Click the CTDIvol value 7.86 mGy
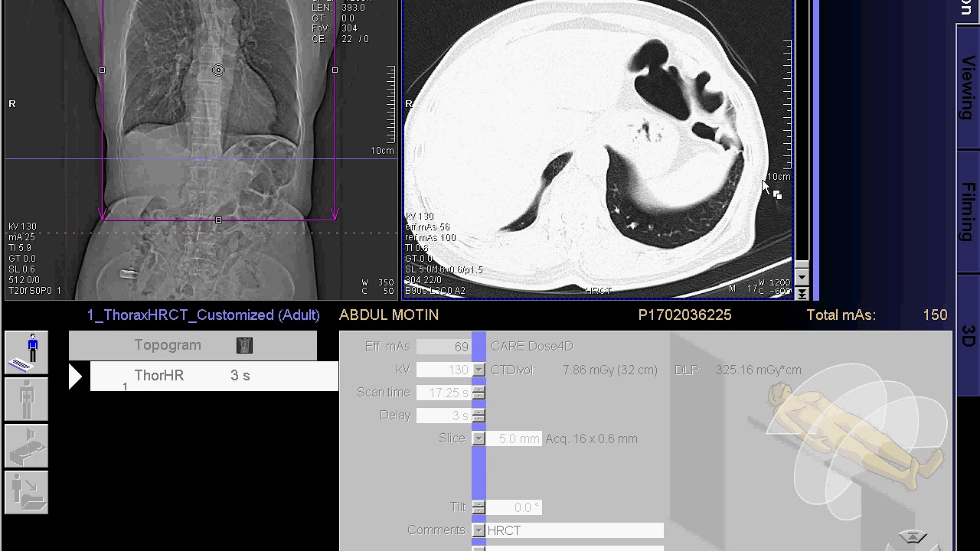The width and height of the screenshot is (980, 551). pos(609,370)
